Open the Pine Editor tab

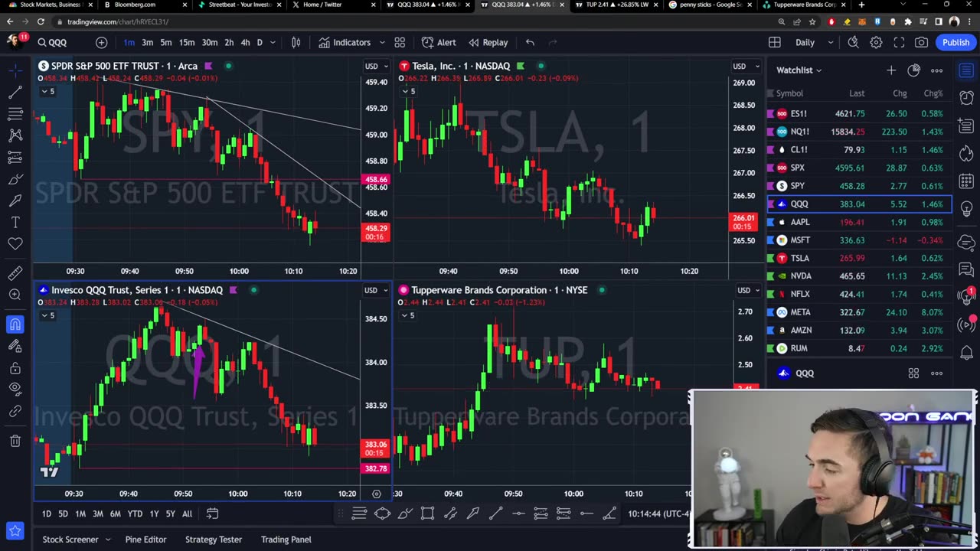pyautogui.click(x=145, y=540)
